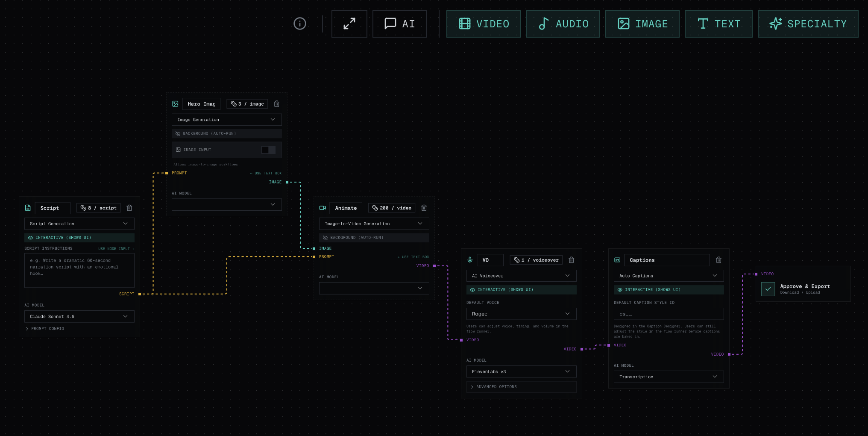This screenshot has height=436, width=868.
Task: Click the Hero Image PROMPT input port
Action: point(167,173)
